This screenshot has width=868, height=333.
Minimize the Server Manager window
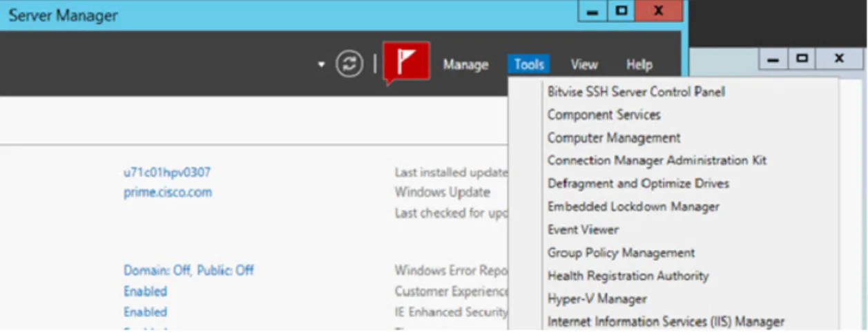(x=592, y=12)
